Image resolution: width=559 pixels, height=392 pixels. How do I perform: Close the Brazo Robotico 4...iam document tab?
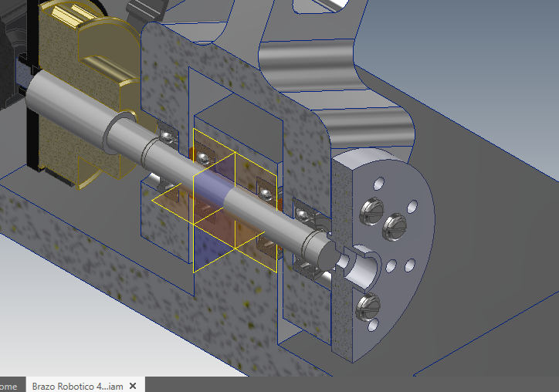[x=133, y=386]
